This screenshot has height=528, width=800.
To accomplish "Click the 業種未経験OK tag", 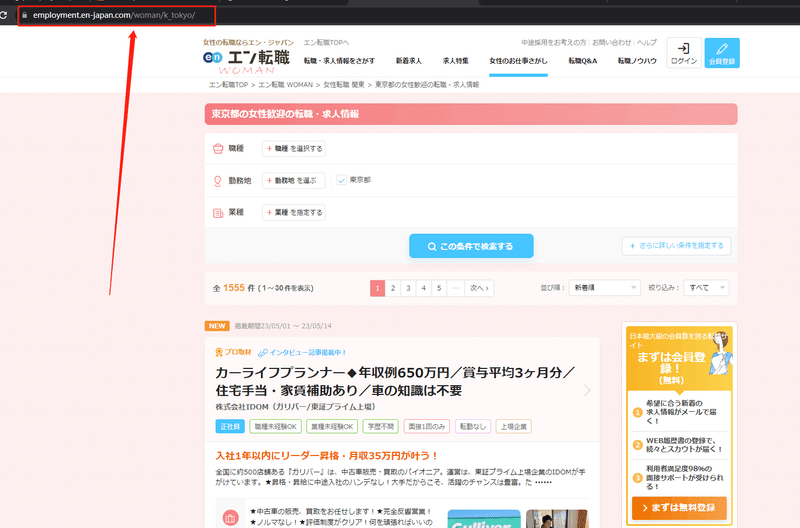I will pos(332,426).
